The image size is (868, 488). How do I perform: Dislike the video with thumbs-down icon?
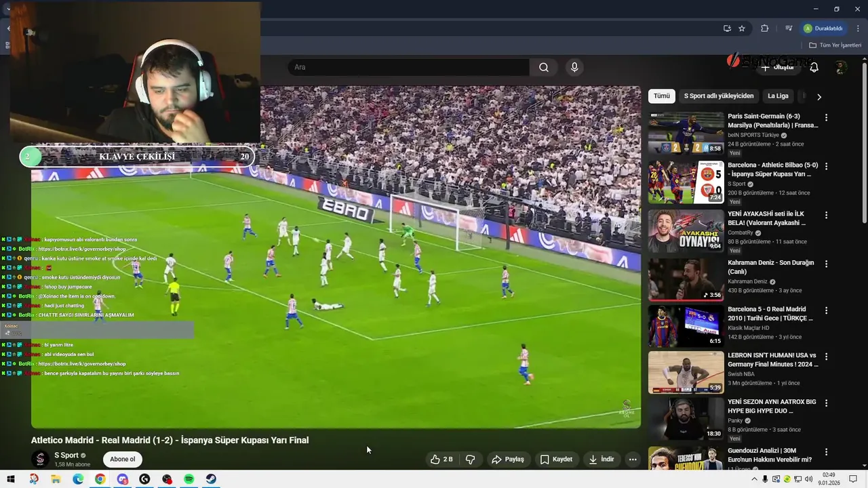tap(470, 460)
